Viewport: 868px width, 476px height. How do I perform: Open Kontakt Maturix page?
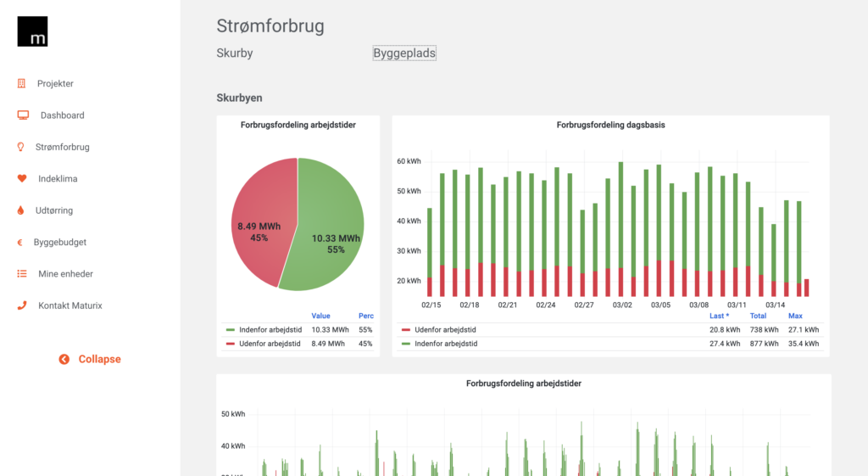70,305
